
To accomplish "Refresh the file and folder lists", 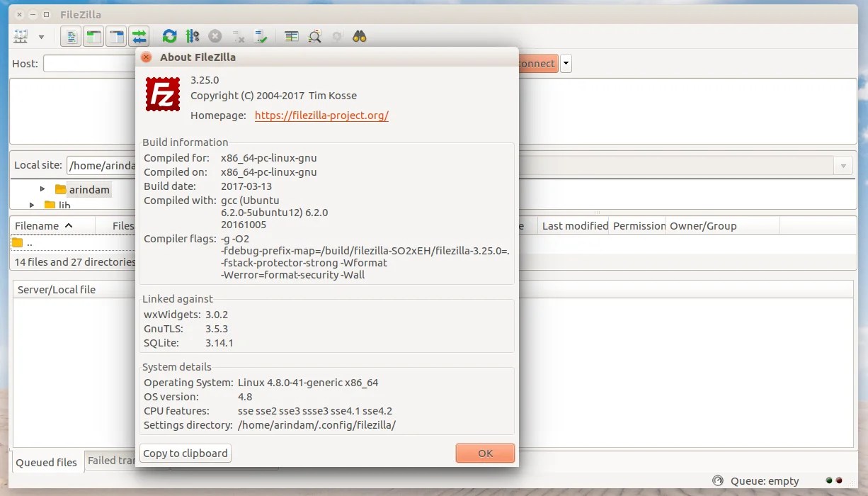I will tap(169, 36).
